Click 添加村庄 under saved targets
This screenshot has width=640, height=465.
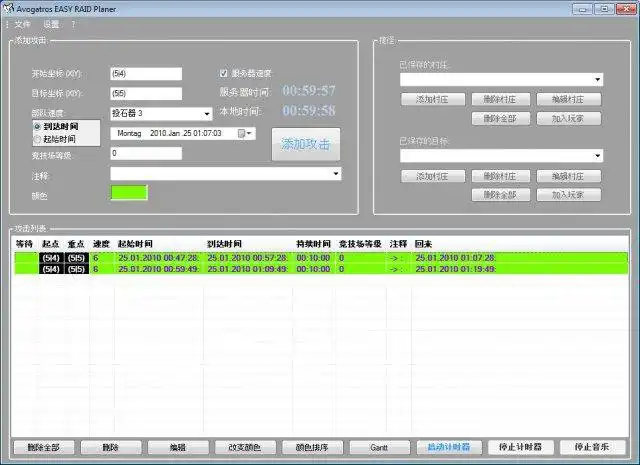point(433,176)
